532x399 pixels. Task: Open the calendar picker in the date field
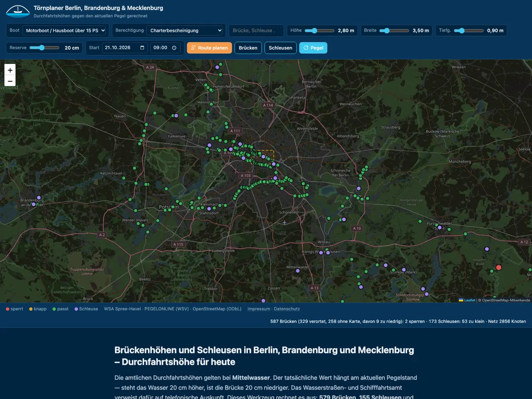tap(142, 48)
